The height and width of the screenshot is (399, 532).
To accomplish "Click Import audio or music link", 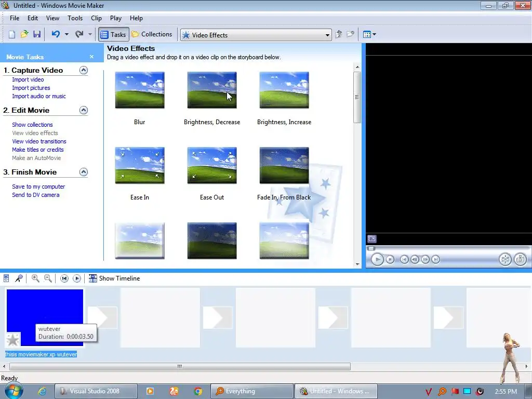I will click(x=39, y=96).
